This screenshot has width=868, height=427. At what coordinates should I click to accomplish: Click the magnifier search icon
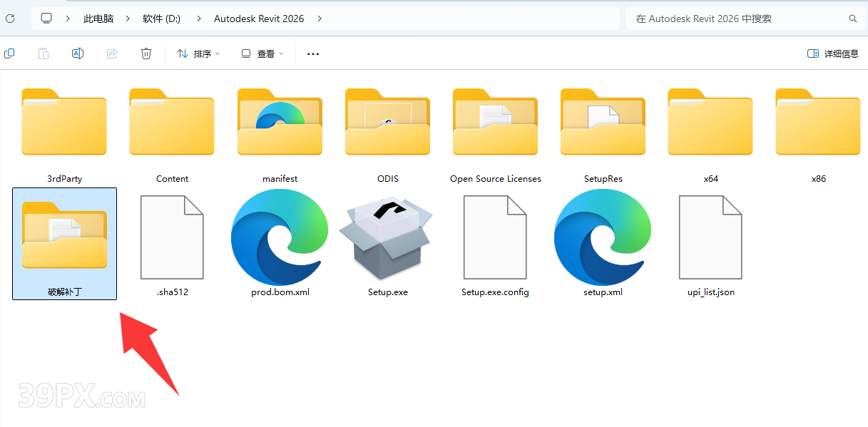tap(853, 19)
